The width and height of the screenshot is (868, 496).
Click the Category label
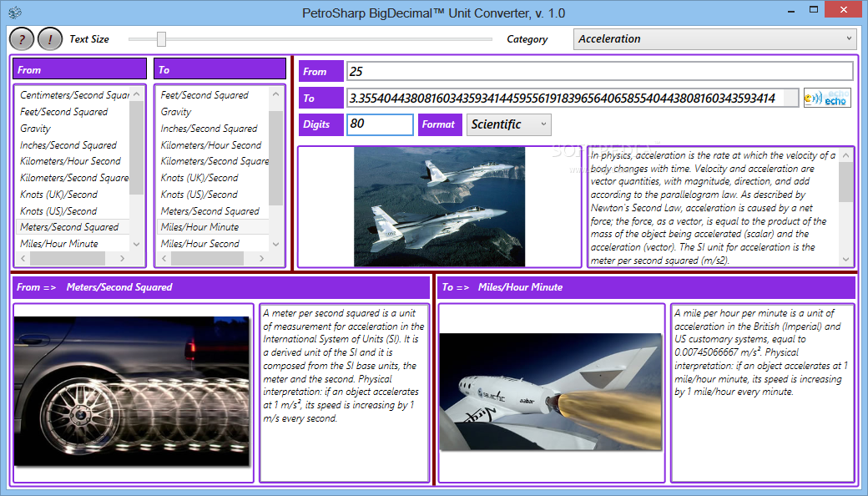click(527, 39)
